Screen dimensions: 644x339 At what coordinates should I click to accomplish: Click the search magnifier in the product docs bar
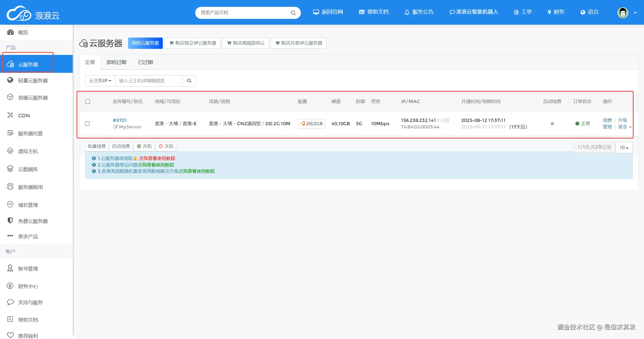click(x=293, y=13)
